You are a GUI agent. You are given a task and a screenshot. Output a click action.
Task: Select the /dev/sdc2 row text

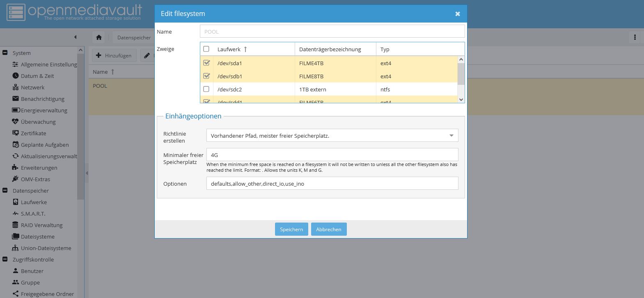(229, 89)
